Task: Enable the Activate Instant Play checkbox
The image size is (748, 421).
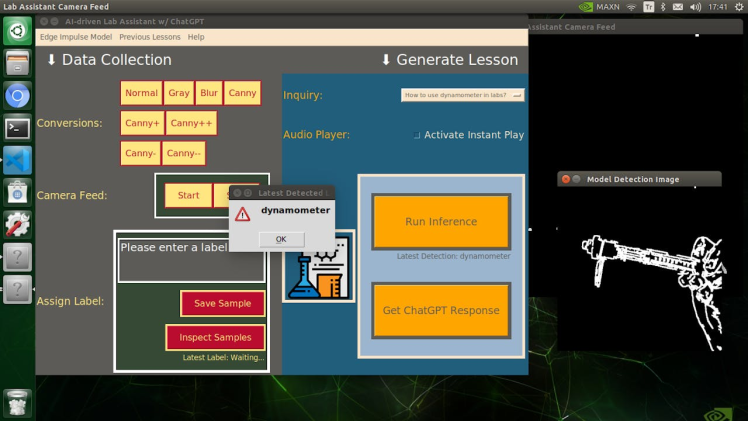Action: [x=417, y=135]
